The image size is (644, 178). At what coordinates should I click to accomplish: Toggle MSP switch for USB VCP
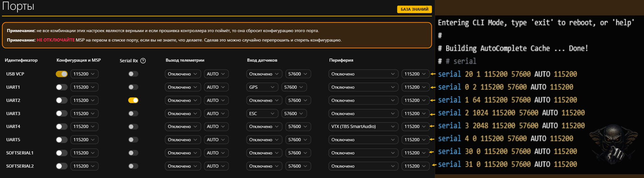62,74
